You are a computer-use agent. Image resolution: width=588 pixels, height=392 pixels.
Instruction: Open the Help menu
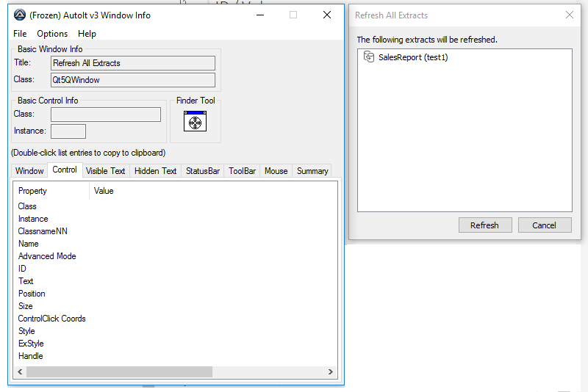pos(87,34)
